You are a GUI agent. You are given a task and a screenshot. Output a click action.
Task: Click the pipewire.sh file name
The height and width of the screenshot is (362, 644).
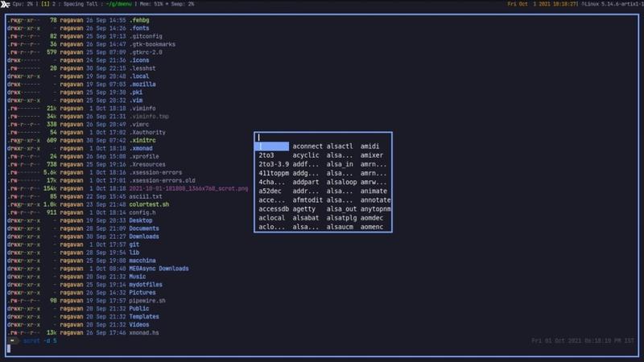(147, 301)
